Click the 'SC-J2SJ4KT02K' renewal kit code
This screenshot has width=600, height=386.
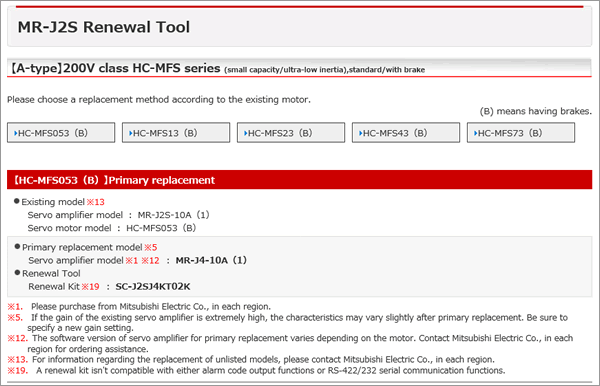pyautogui.click(x=153, y=287)
